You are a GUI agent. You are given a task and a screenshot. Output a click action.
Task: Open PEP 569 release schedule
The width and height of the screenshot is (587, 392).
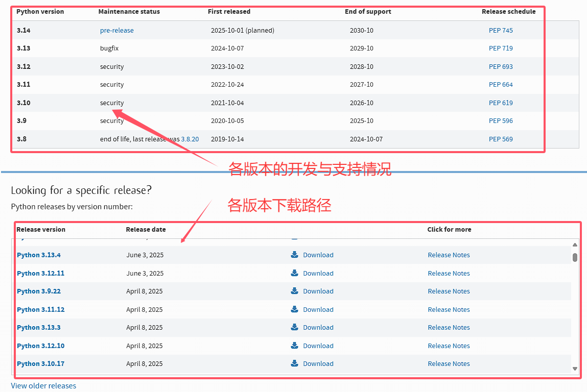[x=501, y=139]
